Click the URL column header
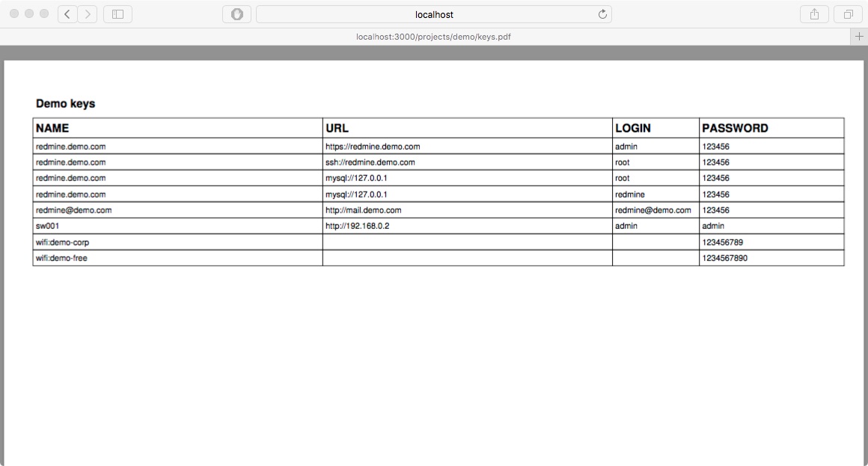This screenshot has height=466, width=868. [337, 128]
